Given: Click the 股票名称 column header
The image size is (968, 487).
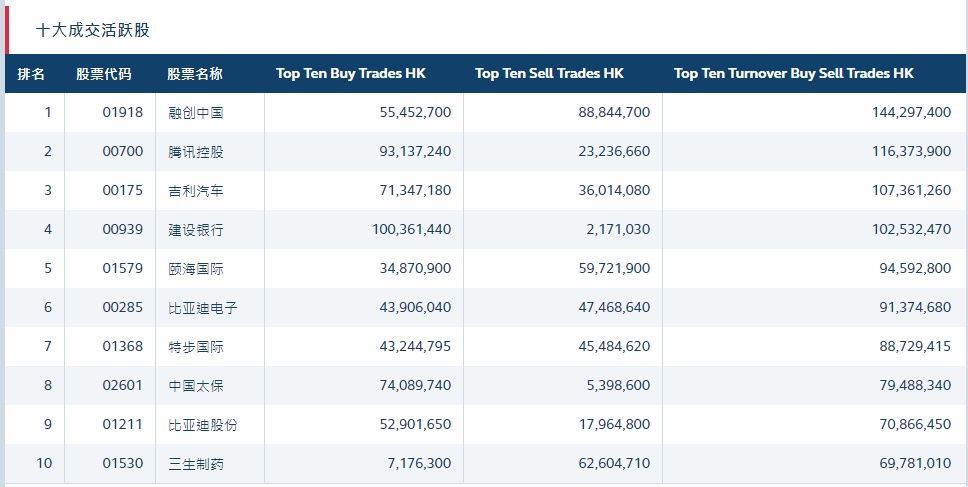Looking at the screenshot, I should 195,74.
